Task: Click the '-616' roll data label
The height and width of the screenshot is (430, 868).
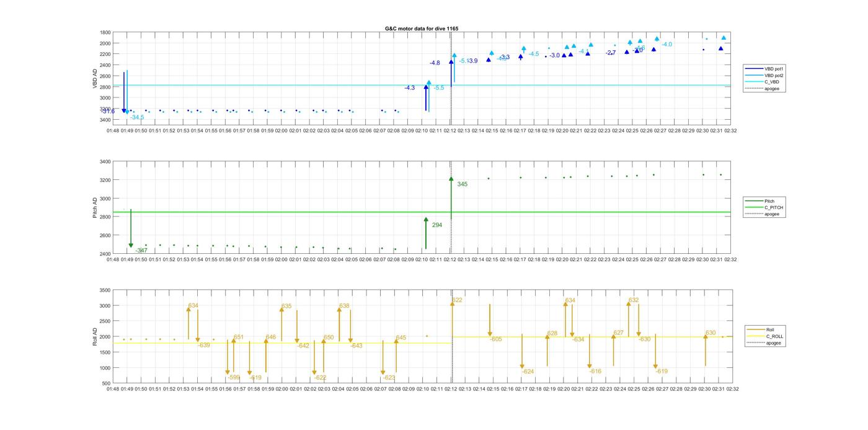Action: [595, 372]
